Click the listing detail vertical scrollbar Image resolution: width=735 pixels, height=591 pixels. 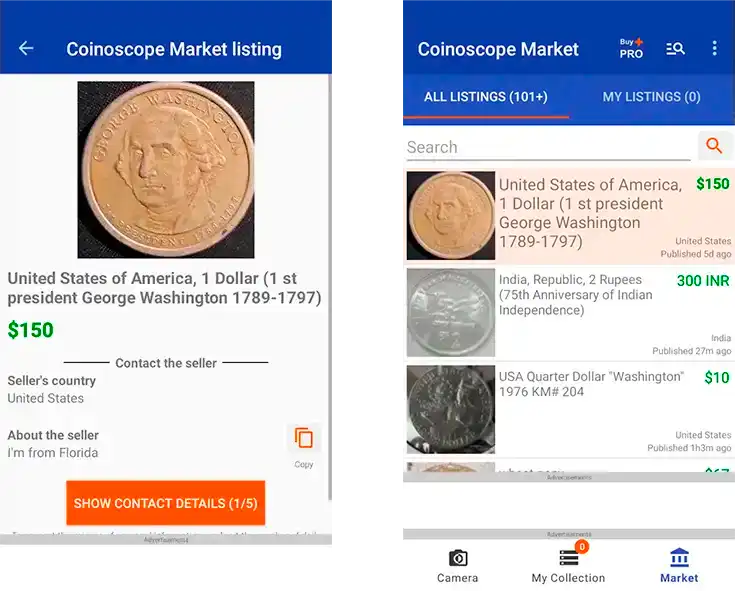(330, 286)
